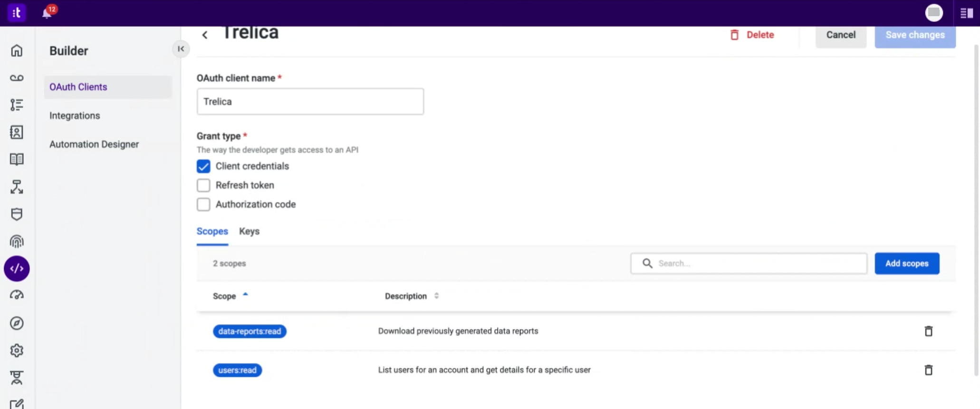The image size is (980, 409).
Task: Click the users:read scope tag
Action: click(x=237, y=370)
